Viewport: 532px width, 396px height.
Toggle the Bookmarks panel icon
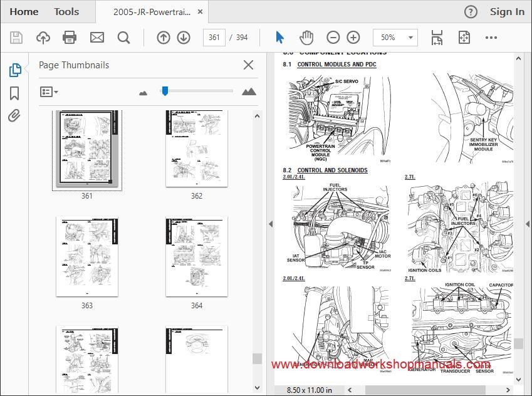point(14,93)
